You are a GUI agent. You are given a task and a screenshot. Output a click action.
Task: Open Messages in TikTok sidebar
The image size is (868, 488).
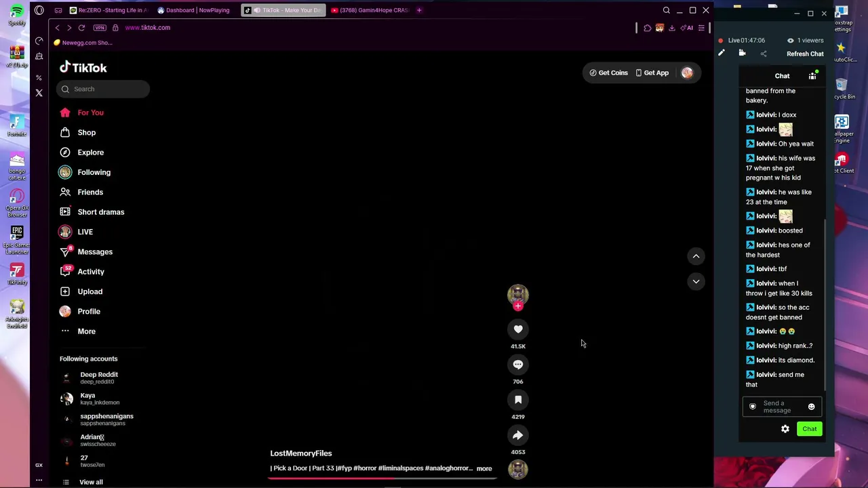pyautogui.click(x=95, y=251)
